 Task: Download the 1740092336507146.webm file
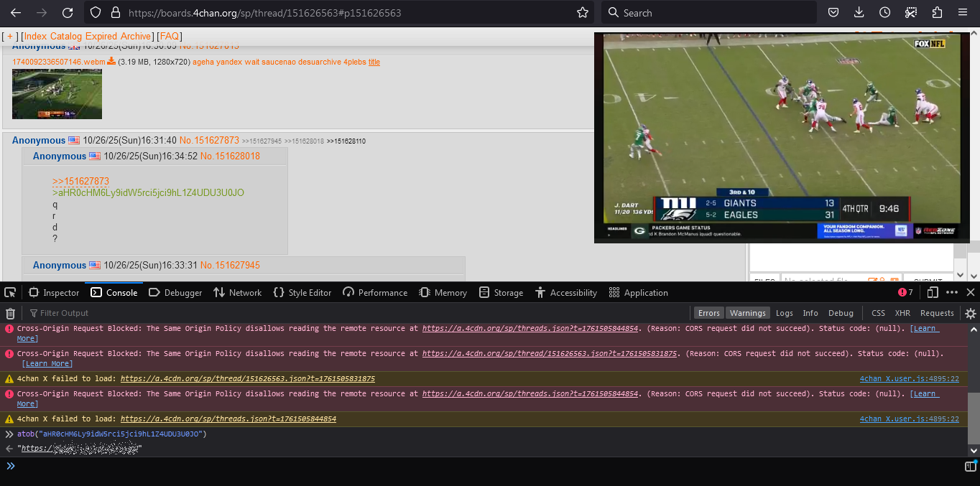point(111,62)
